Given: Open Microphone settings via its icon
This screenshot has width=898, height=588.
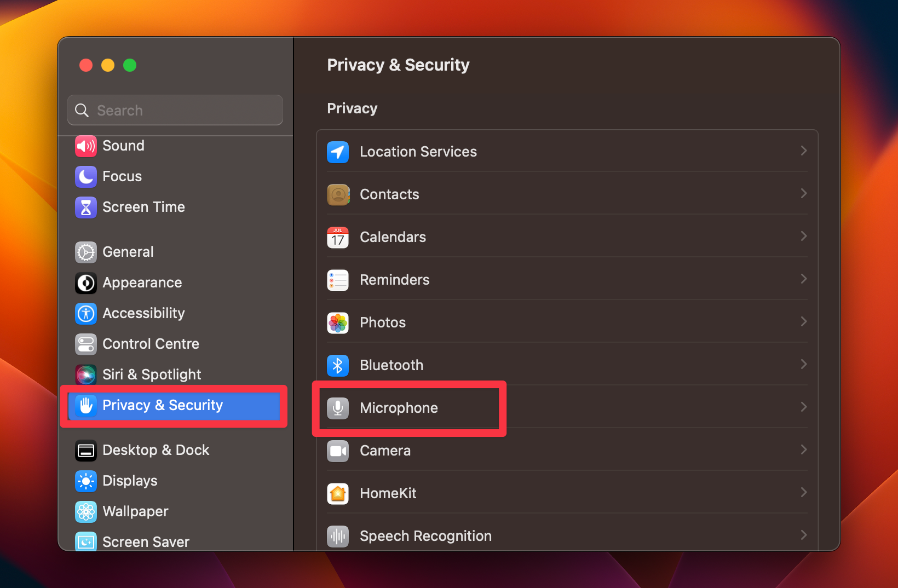Looking at the screenshot, I should point(338,408).
